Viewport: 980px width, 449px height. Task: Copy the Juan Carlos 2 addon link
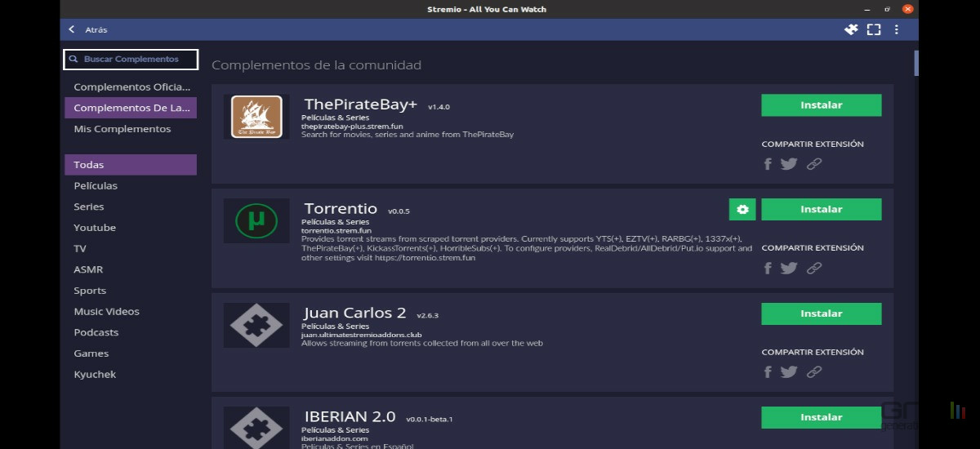(x=814, y=372)
